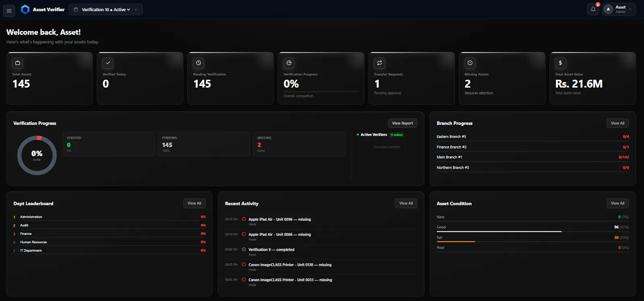The height and width of the screenshot is (301, 644).
Task: Open Apple iPad Air Unit 0096 activity
Action: 321,221
